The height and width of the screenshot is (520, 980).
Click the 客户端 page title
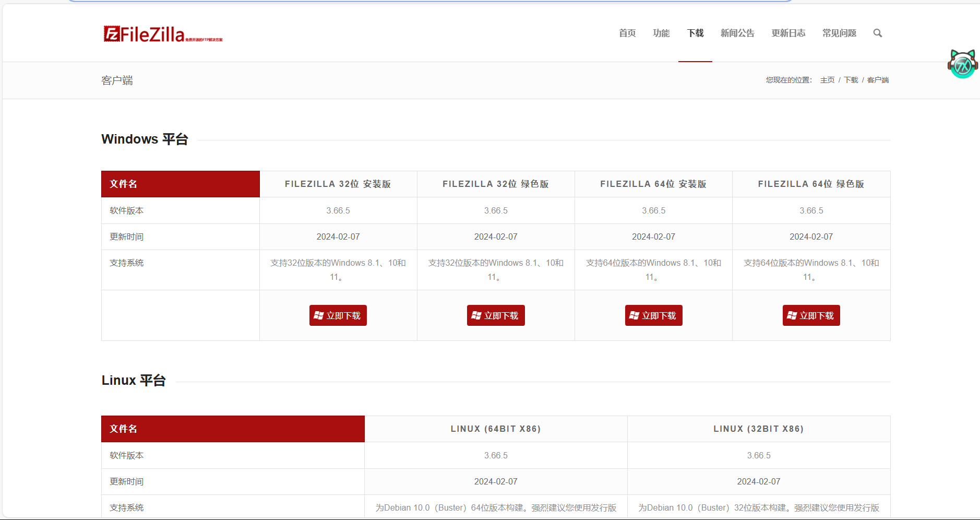click(117, 80)
